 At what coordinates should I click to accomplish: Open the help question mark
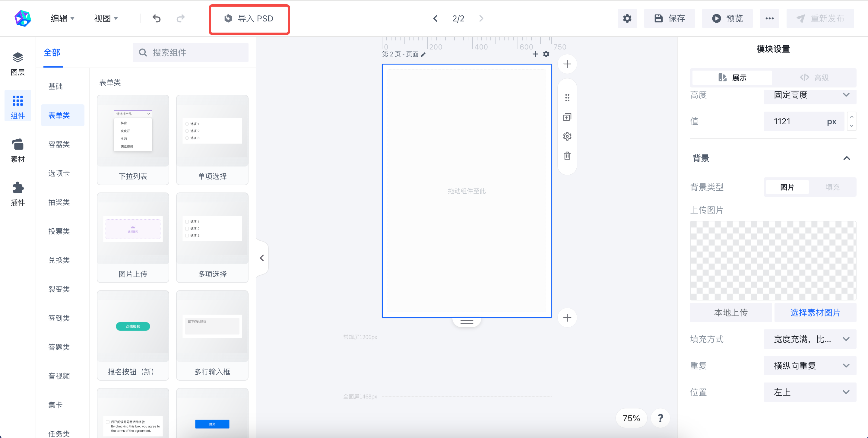pos(660,418)
